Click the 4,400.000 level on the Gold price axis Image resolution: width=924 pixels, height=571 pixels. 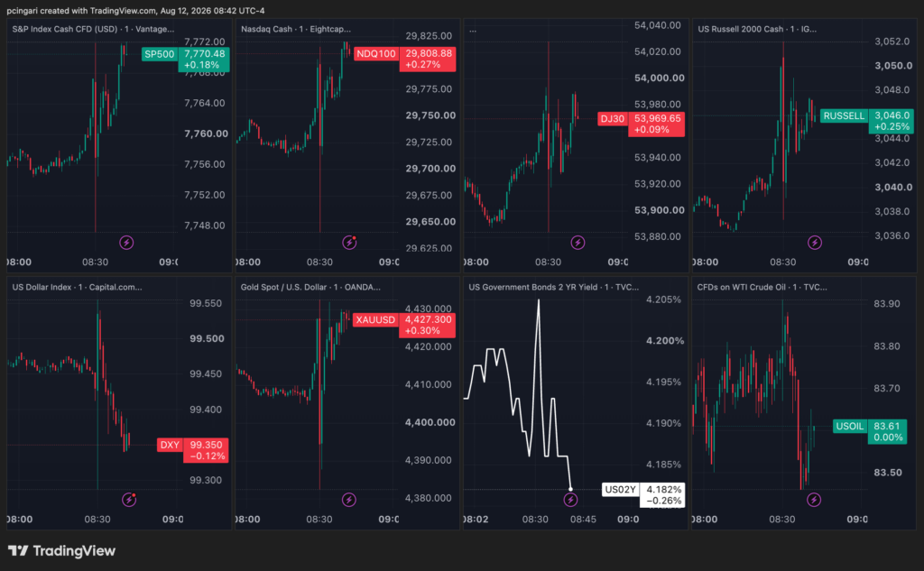click(x=430, y=422)
